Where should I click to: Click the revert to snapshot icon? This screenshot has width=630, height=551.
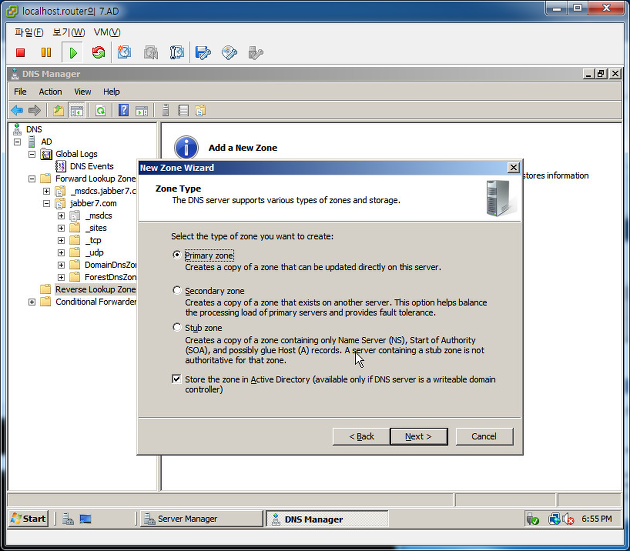(x=151, y=53)
